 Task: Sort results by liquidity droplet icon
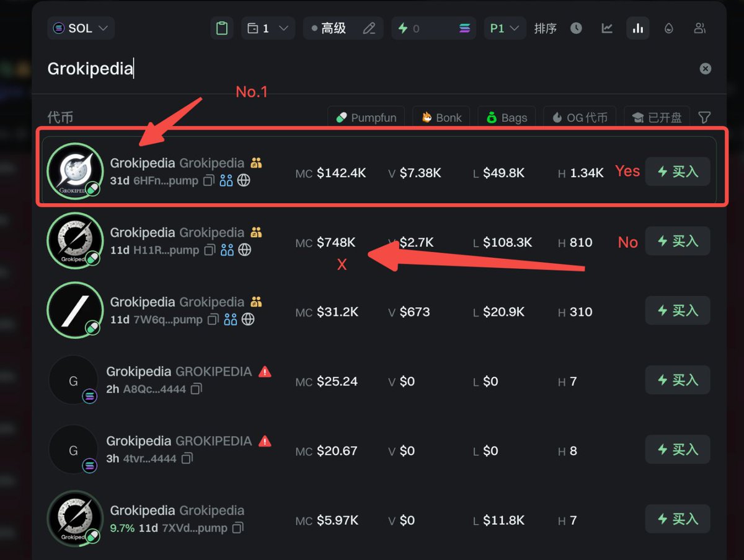pyautogui.click(x=668, y=28)
